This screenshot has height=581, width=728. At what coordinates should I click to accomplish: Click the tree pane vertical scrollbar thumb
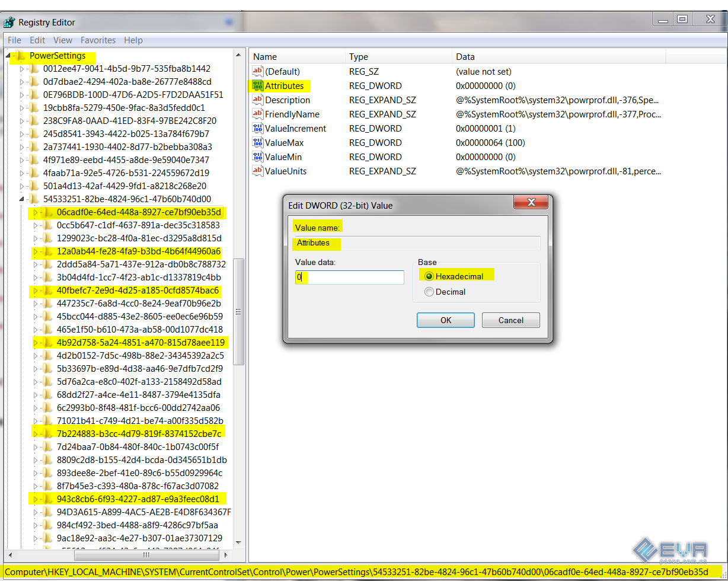pyautogui.click(x=239, y=311)
